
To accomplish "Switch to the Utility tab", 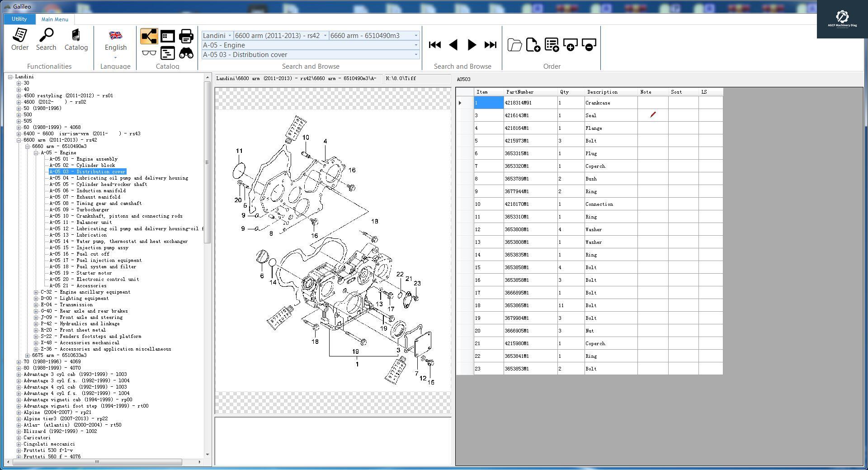I will (x=19, y=19).
